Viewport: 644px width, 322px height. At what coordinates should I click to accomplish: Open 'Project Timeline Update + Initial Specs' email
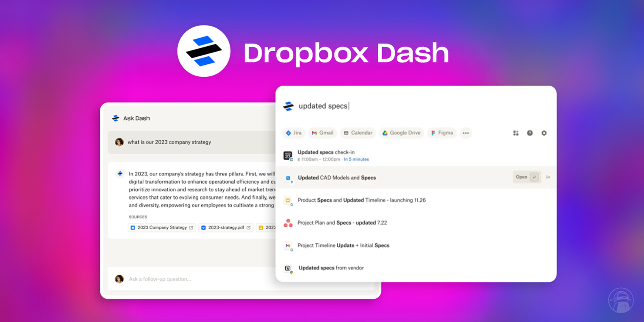[x=416, y=245]
